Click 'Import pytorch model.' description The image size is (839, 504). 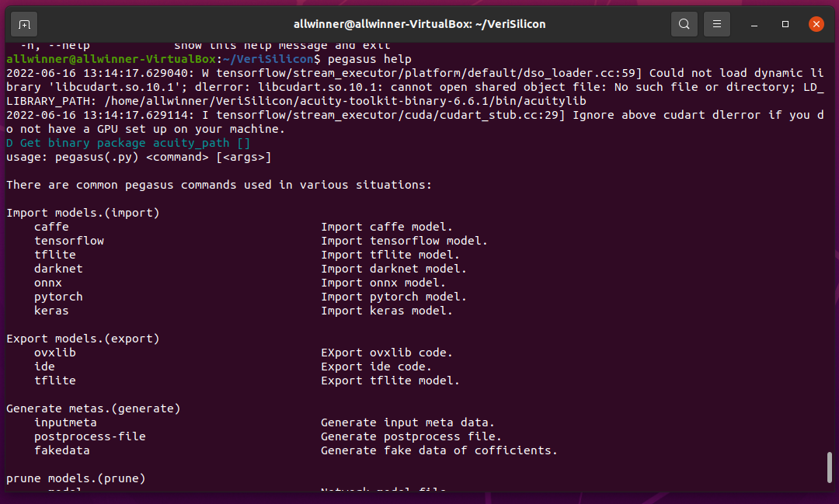click(394, 297)
